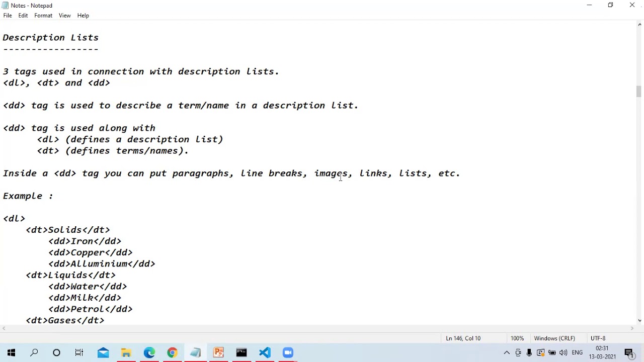The width and height of the screenshot is (644, 362).
Task: Open Mail app from taskbar
Action: tap(103, 352)
